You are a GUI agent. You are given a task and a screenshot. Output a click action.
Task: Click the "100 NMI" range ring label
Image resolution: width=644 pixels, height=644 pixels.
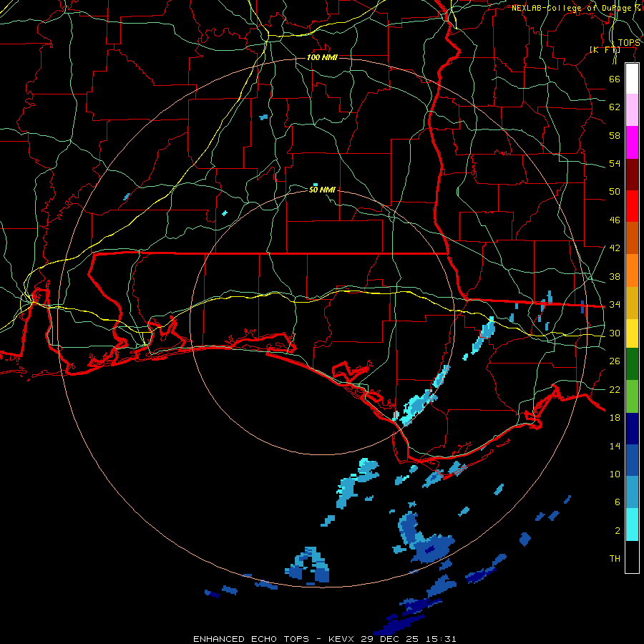point(323,57)
